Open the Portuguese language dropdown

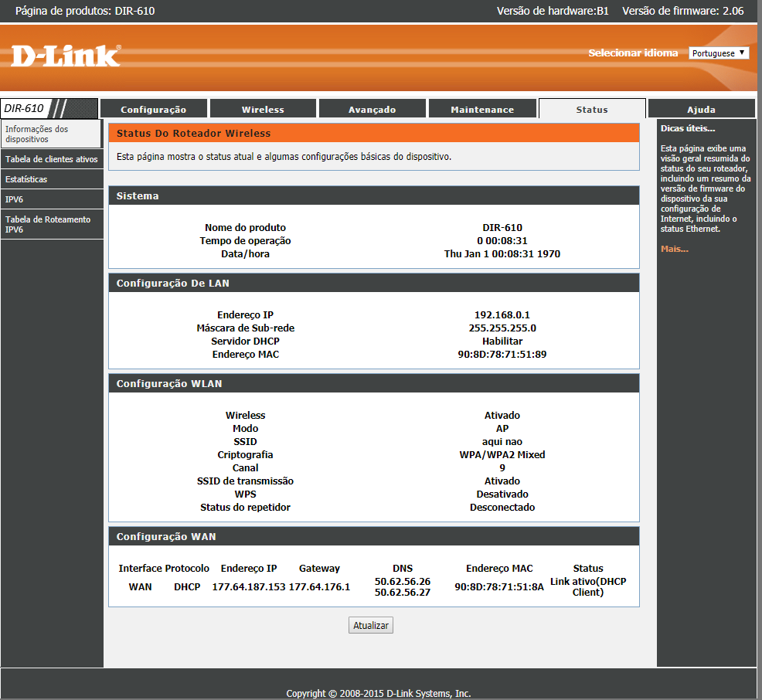719,53
